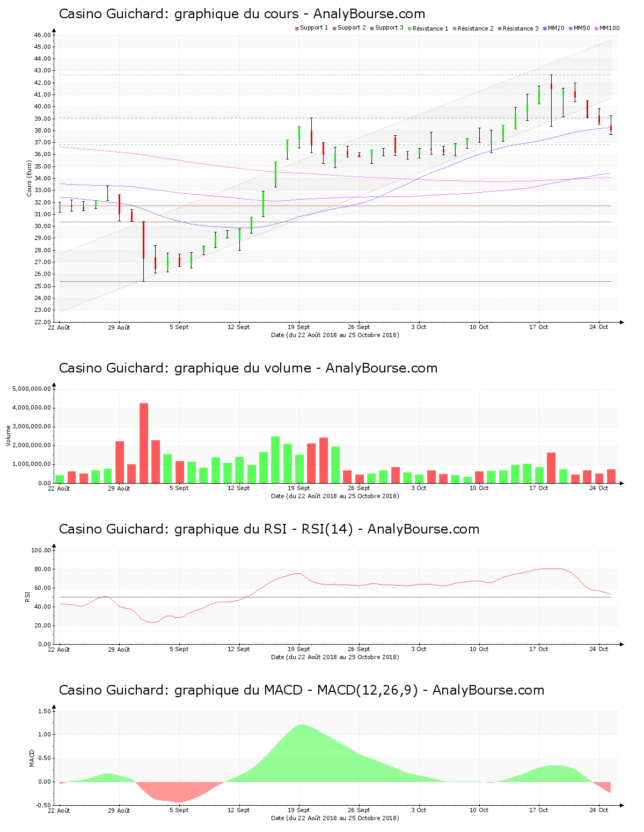Click the volume chart date range caption
The width and height of the screenshot is (644, 832).
[335, 496]
